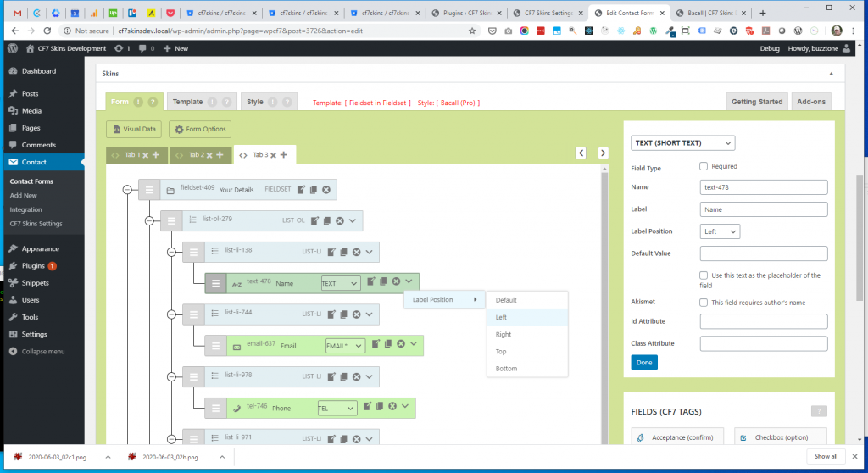Tick 'This field requires author's name'
The width and height of the screenshot is (868, 473).
(704, 303)
